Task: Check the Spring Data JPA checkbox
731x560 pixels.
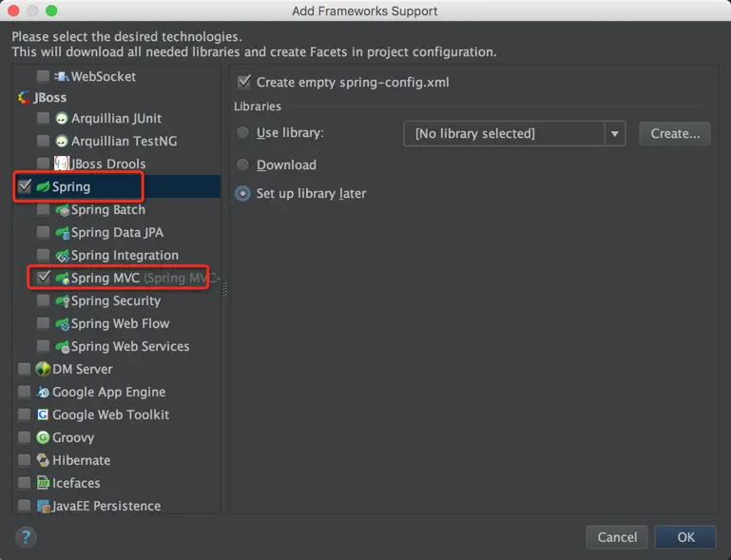Action: (43, 232)
